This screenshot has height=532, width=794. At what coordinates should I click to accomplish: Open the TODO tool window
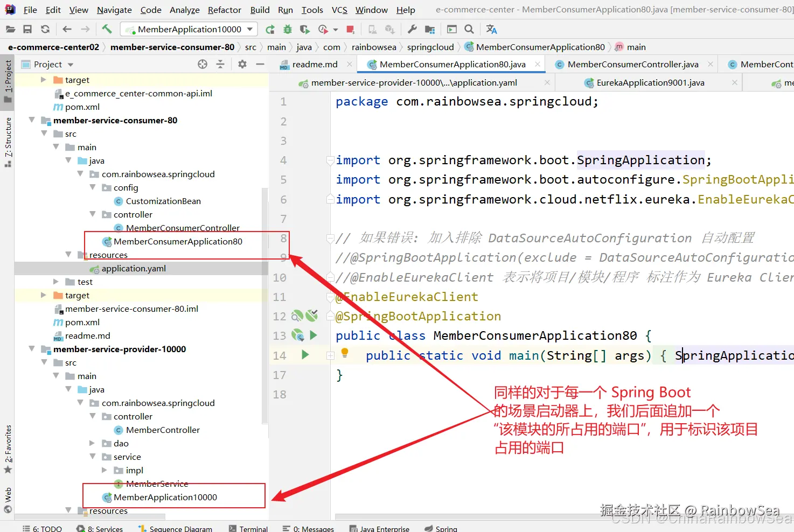click(x=42, y=529)
